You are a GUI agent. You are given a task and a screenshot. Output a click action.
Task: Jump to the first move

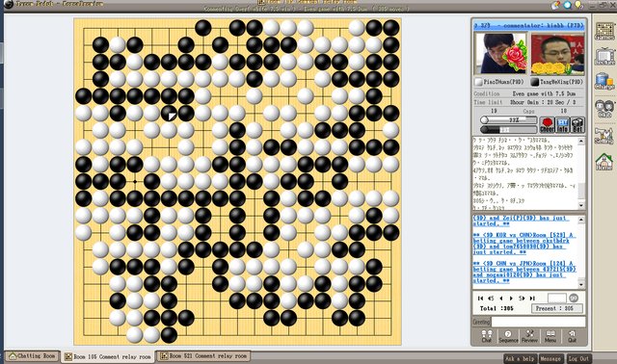click(480, 299)
